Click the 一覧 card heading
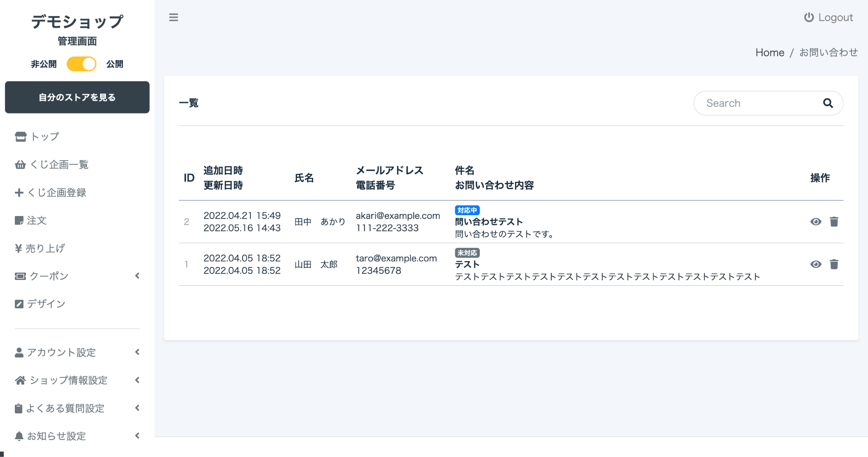 [189, 103]
